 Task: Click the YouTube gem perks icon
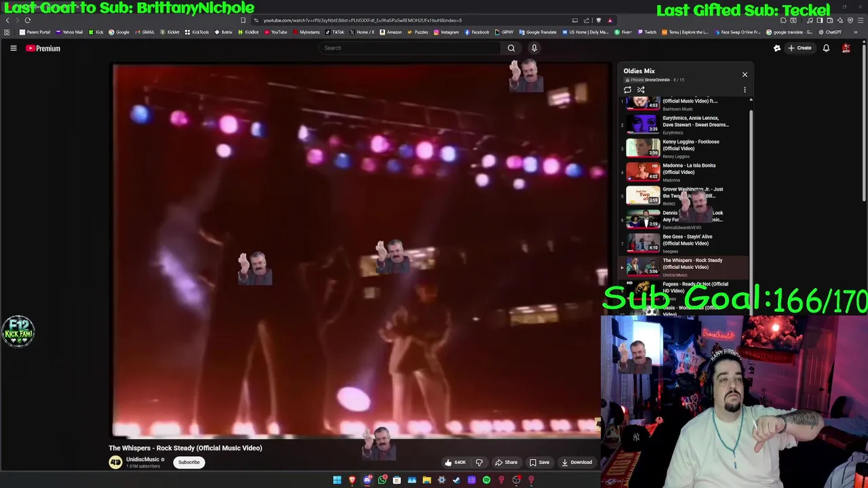click(x=777, y=48)
